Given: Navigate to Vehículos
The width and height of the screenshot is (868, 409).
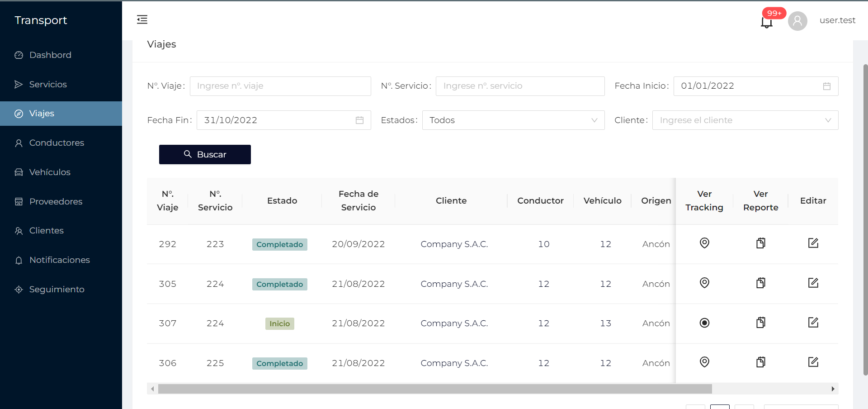Looking at the screenshot, I should (61, 172).
